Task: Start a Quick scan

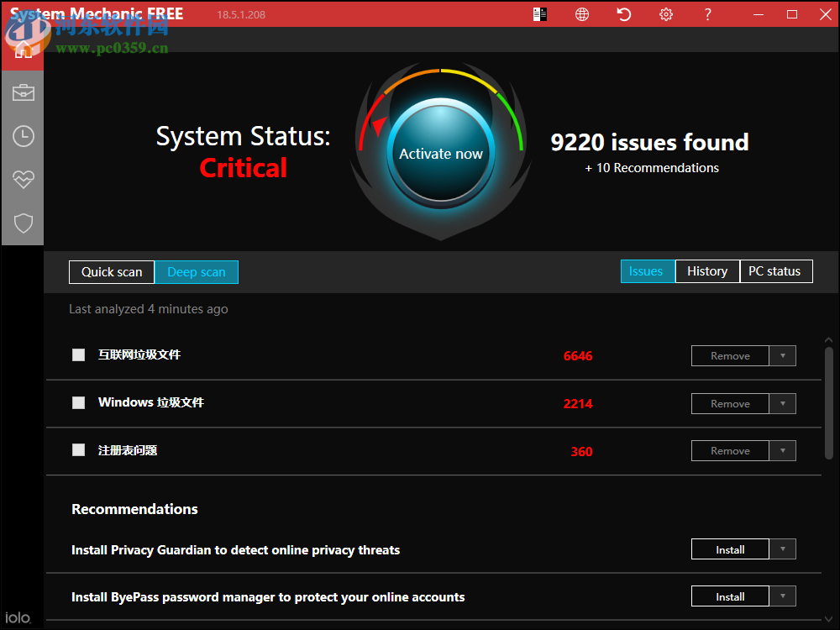Action: click(x=111, y=271)
